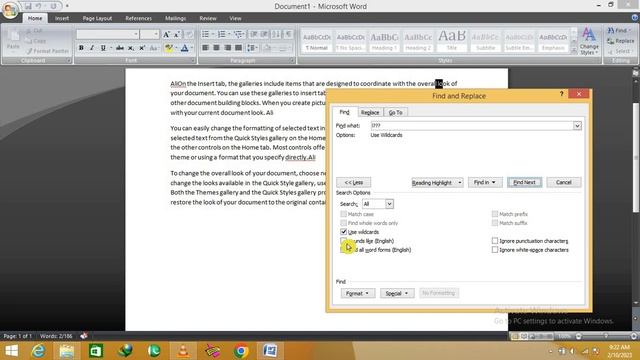Open the Format dropdown button
Screen dimensions: 640x360
pyautogui.click(x=358, y=293)
